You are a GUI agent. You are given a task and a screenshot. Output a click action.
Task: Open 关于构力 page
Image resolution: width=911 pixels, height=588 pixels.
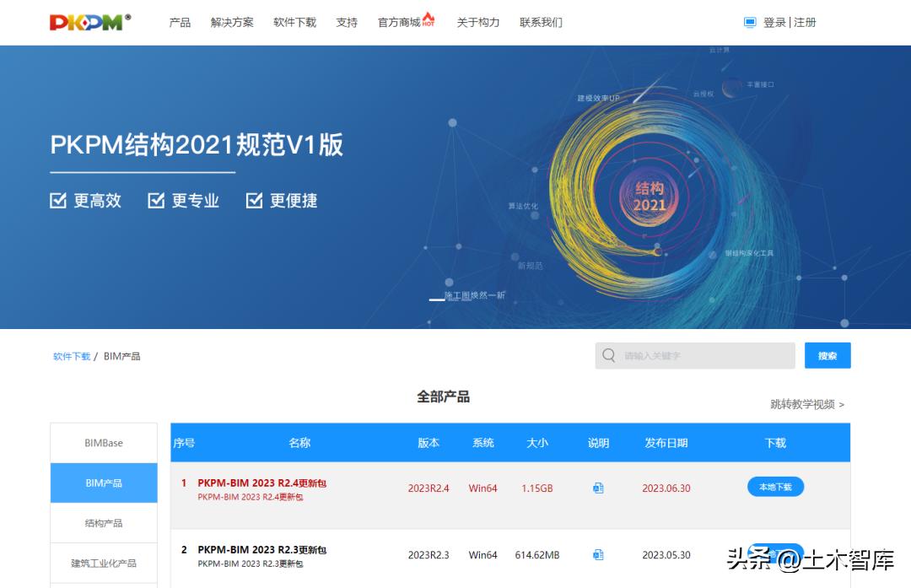click(477, 23)
